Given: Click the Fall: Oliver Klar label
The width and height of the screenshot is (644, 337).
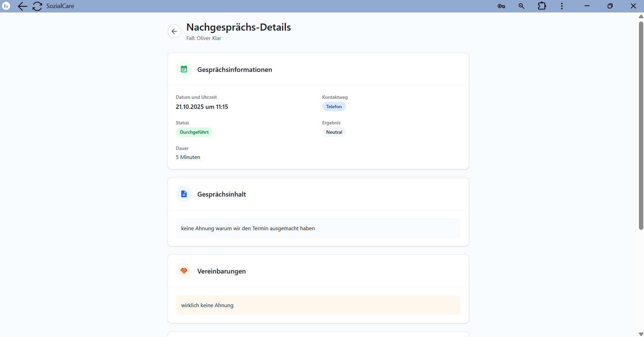Looking at the screenshot, I should 204,38.
